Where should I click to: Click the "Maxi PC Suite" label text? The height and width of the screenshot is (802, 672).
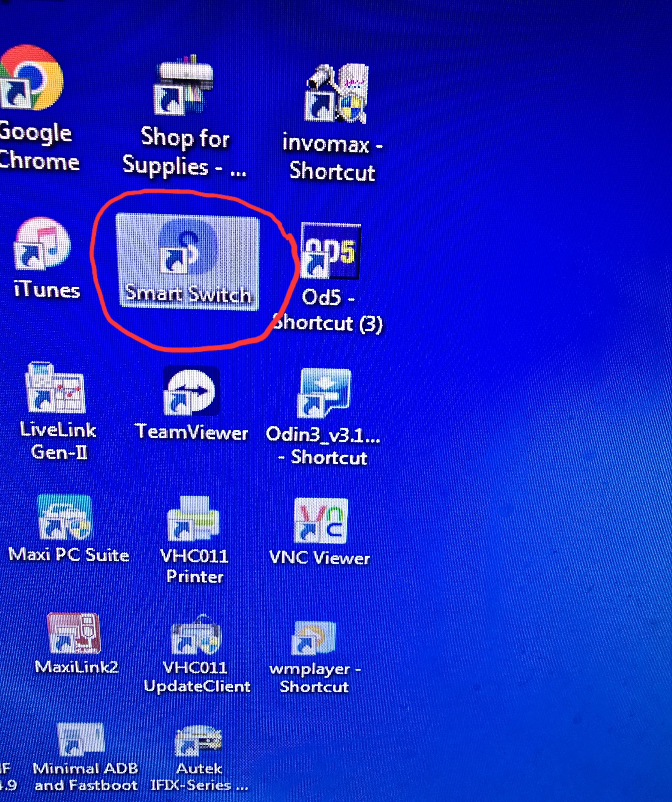click(69, 555)
